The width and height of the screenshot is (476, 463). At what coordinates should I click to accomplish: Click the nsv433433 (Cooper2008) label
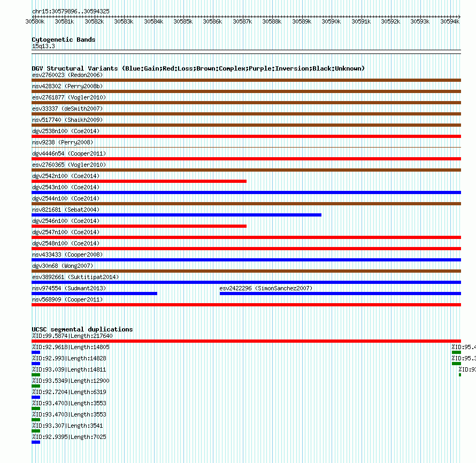click(67, 254)
